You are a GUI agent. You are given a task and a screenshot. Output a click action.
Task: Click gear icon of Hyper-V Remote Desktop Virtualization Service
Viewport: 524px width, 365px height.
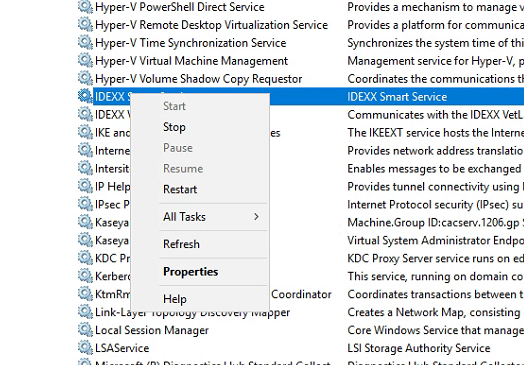point(85,25)
